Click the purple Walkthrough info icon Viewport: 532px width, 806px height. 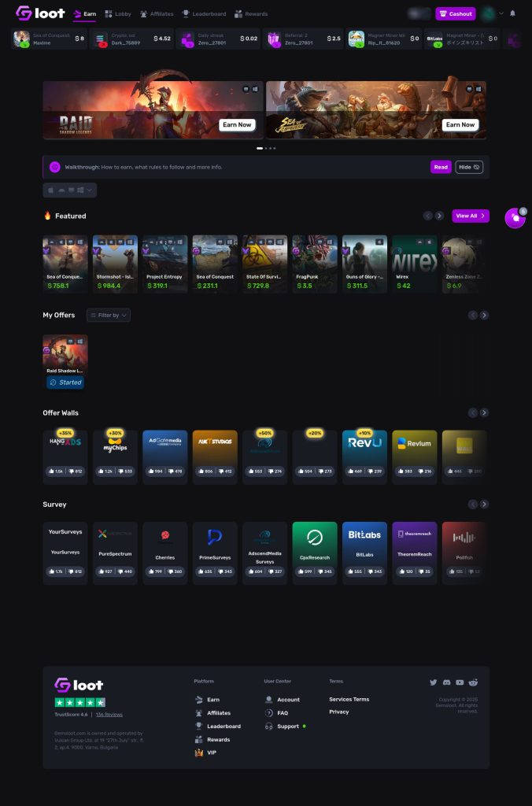point(54,167)
